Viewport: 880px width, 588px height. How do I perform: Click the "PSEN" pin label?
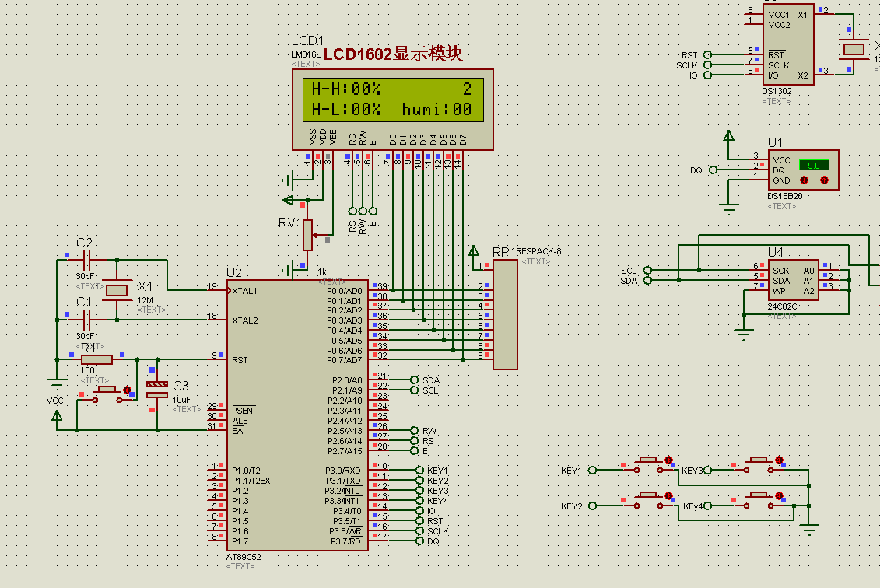pyautogui.click(x=243, y=411)
